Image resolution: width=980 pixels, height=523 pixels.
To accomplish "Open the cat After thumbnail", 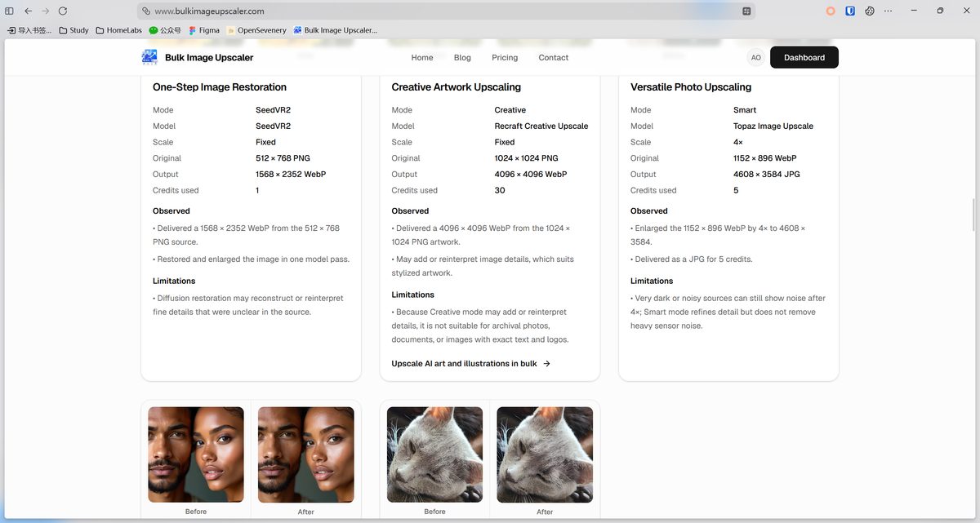I will tap(545, 454).
